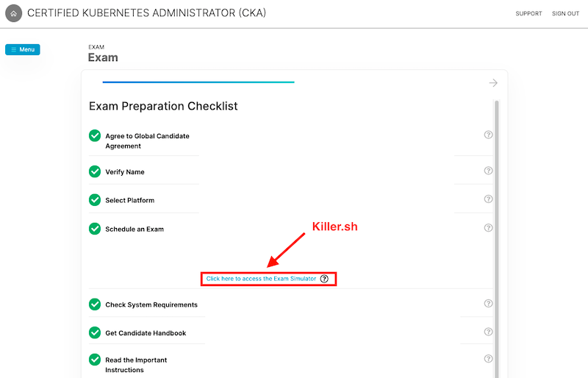Open help for Global Candidate Agreement
The width and height of the screenshot is (588, 378).
(x=488, y=135)
